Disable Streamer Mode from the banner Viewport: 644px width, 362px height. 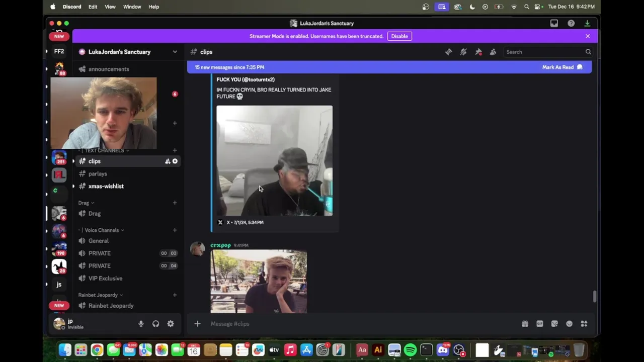399,36
